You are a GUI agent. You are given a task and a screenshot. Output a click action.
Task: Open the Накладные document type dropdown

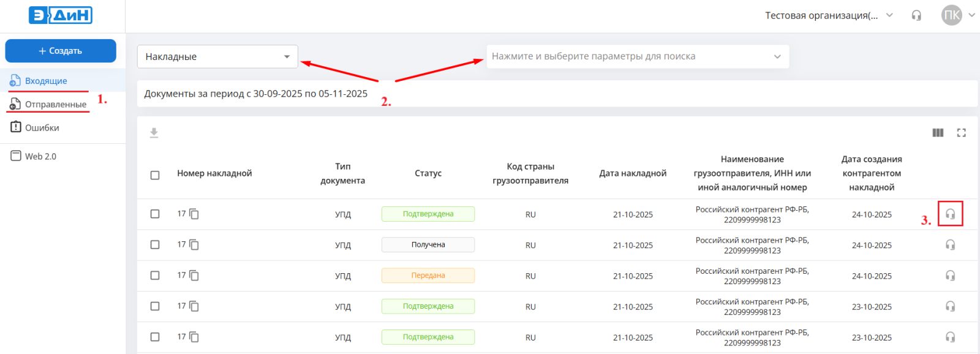217,56
